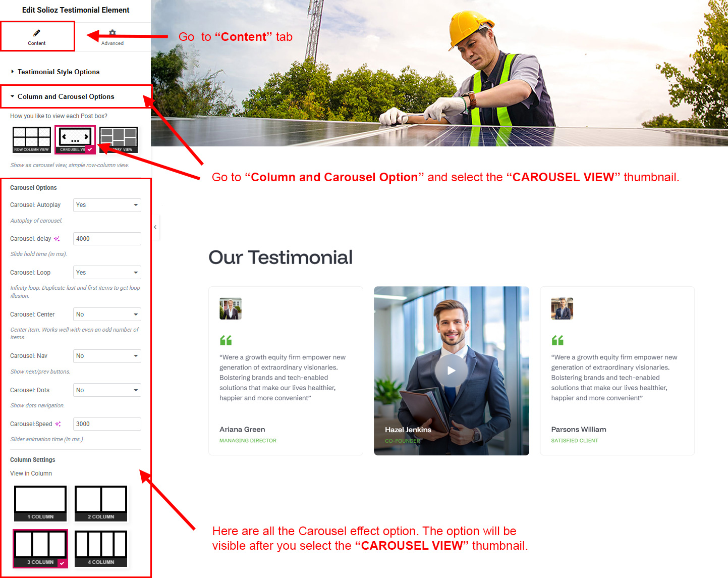Play the Hazel Jenkins testimonial video
Image resolution: width=728 pixels, height=578 pixels.
pyautogui.click(x=451, y=371)
